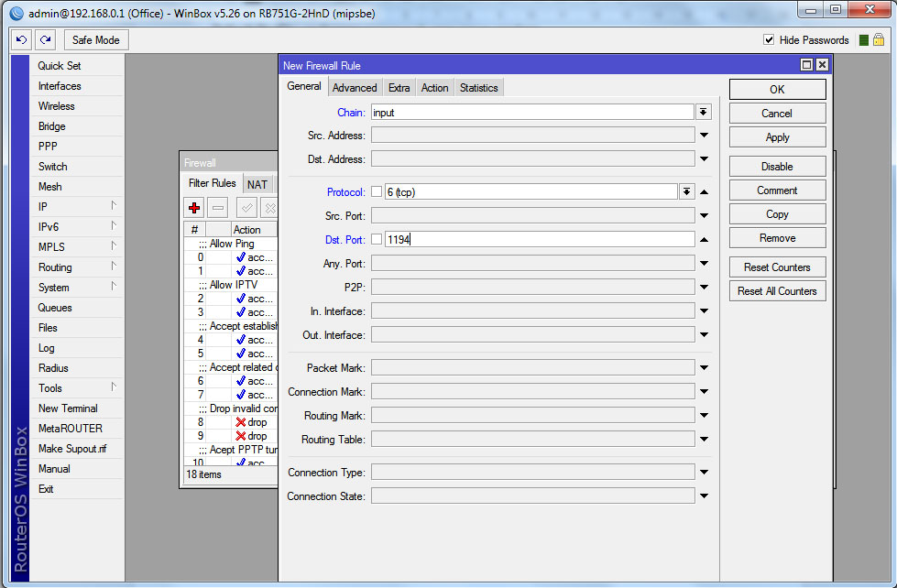This screenshot has width=897, height=588.
Task: Click the red X drop icon on rule 8
Action: click(241, 422)
